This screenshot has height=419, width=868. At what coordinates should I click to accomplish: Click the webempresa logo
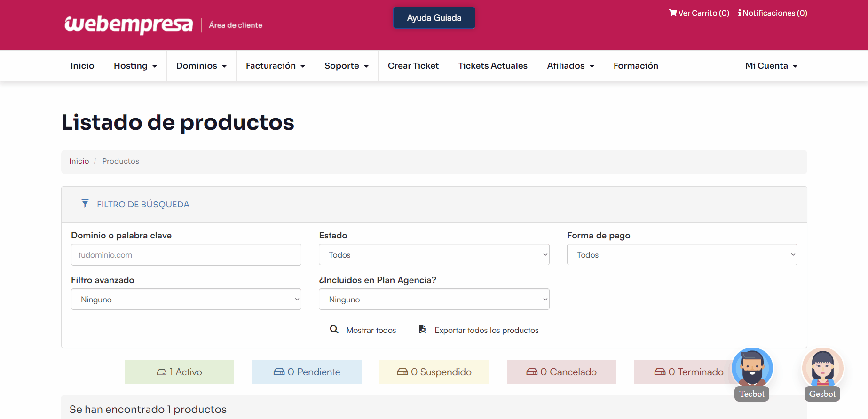(128, 24)
